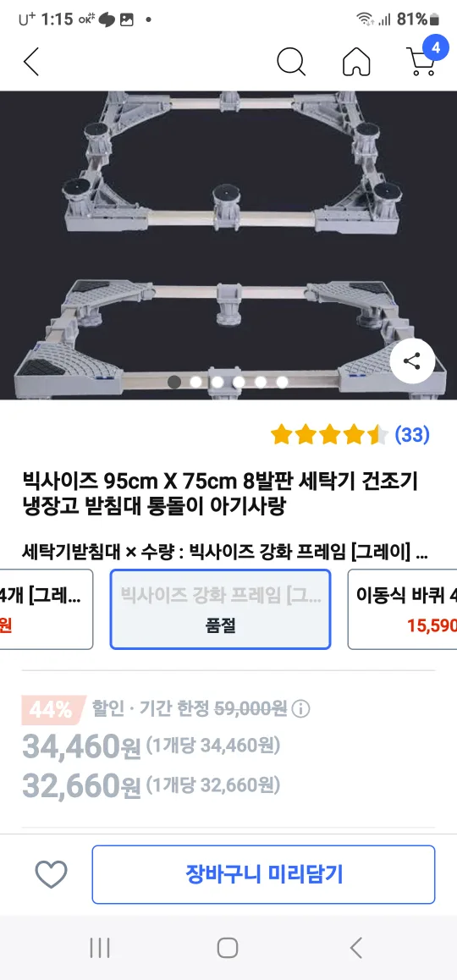Tap the info icon next to 59,000원

(300, 708)
